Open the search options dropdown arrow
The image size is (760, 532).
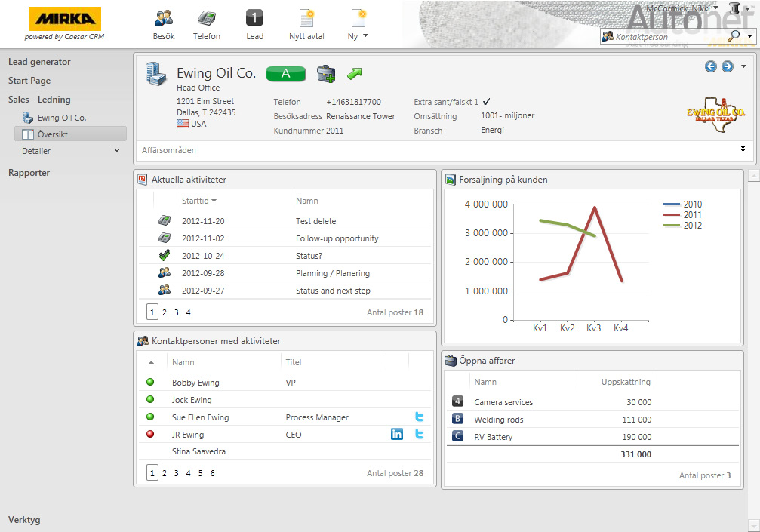(750, 36)
